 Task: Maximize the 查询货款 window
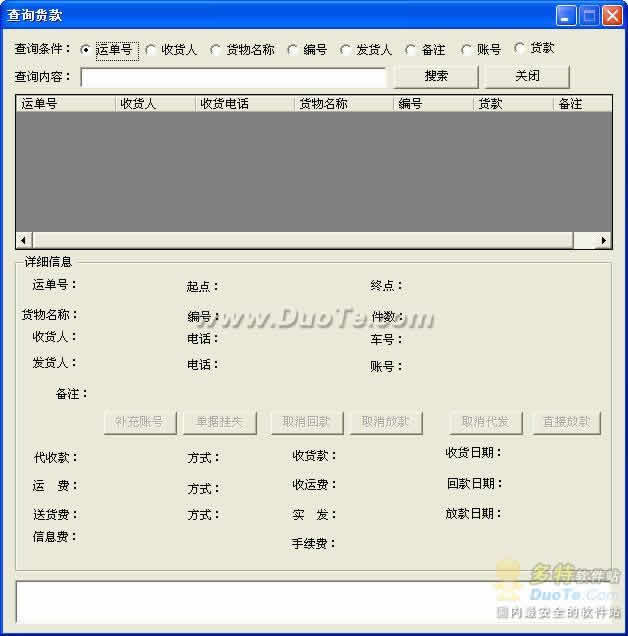pos(589,16)
